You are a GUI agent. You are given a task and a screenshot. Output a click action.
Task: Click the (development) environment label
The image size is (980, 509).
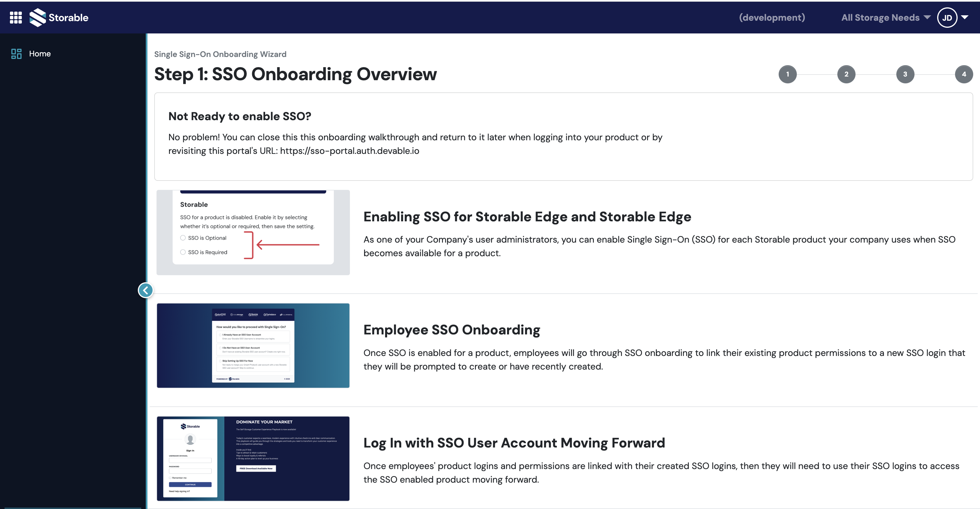click(x=772, y=18)
